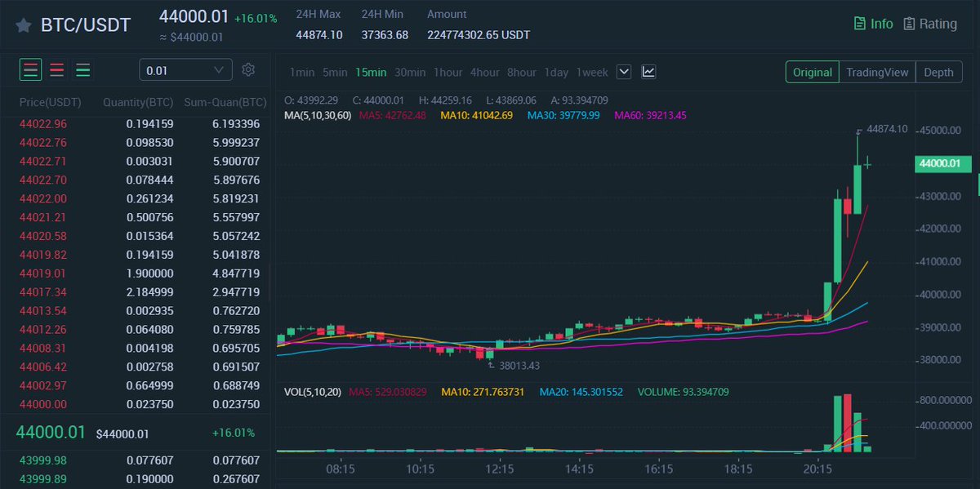Open the Info page
This screenshot has height=489, width=980.
pyautogui.click(x=873, y=24)
